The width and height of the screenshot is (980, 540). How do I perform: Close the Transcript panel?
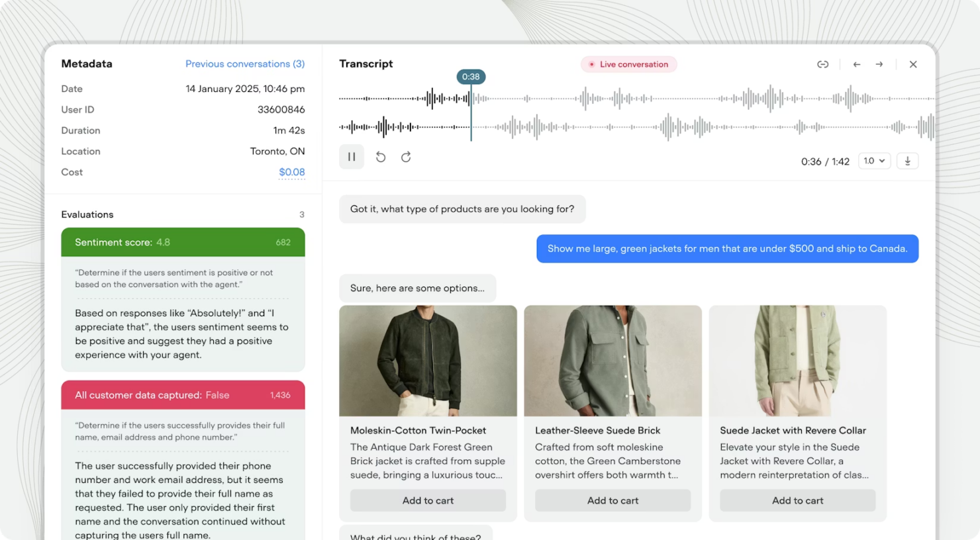pyautogui.click(x=913, y=64)
